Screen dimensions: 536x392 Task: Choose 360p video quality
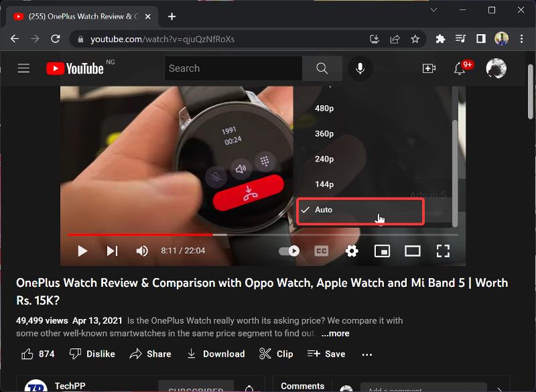click(x=325, y=133)
